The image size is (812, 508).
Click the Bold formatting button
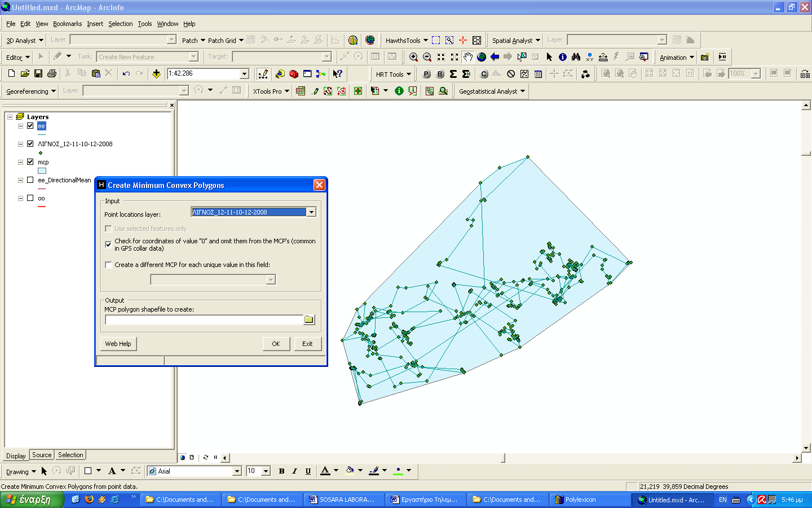pyautogui.click(x=281, y=471)
